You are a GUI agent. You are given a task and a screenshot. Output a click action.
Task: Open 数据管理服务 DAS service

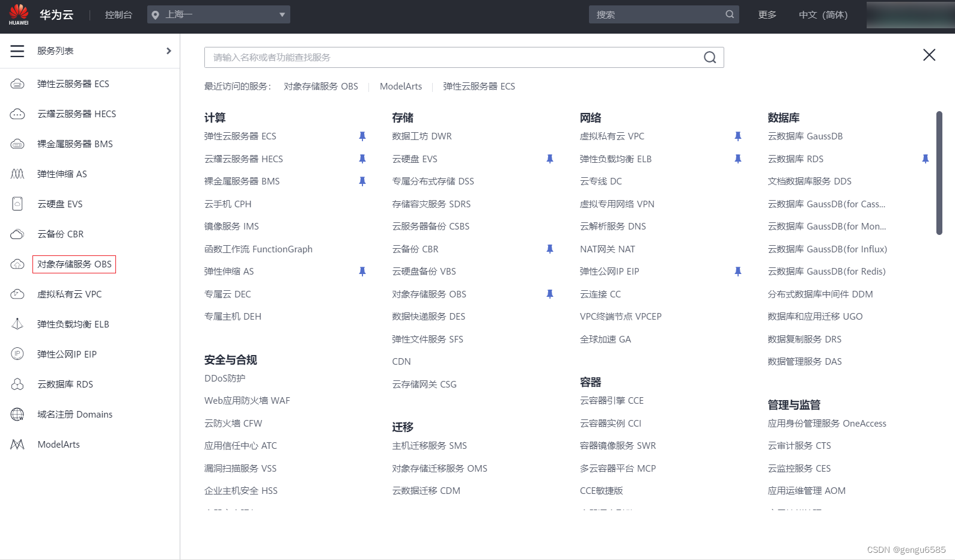805,362
